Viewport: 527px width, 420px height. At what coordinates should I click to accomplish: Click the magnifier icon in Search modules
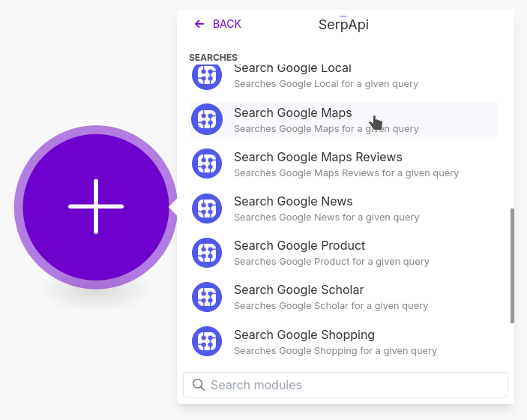(x=199, y=385)
